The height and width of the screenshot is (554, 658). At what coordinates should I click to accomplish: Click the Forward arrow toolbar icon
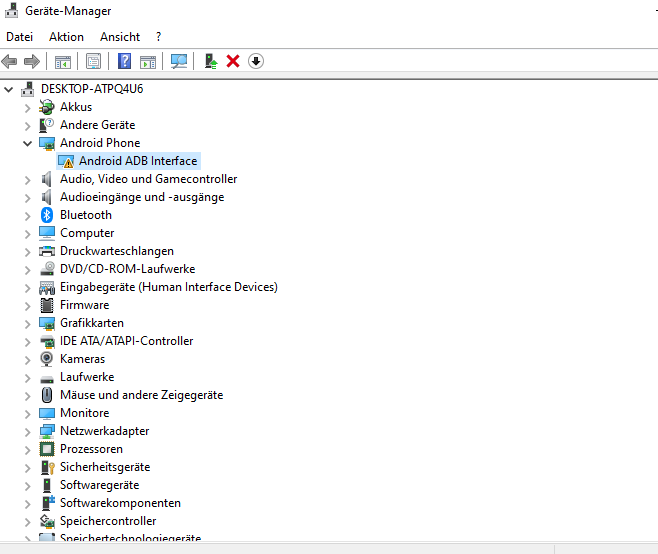(x=32, y=61)
